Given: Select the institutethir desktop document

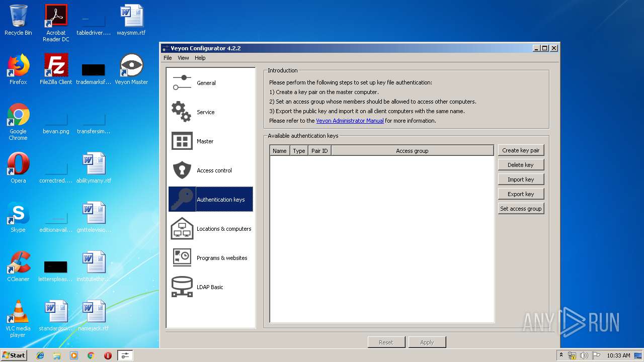Looking at the screenshot, I should [x=94, y=266].
